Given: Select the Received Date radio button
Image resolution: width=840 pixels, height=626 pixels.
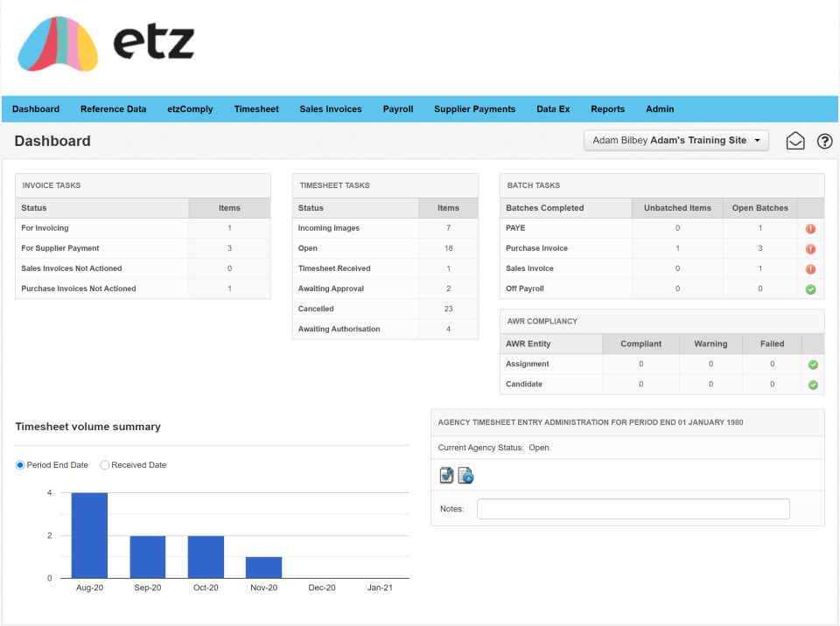Looking at the screenshot, I should tap(105, 465).
